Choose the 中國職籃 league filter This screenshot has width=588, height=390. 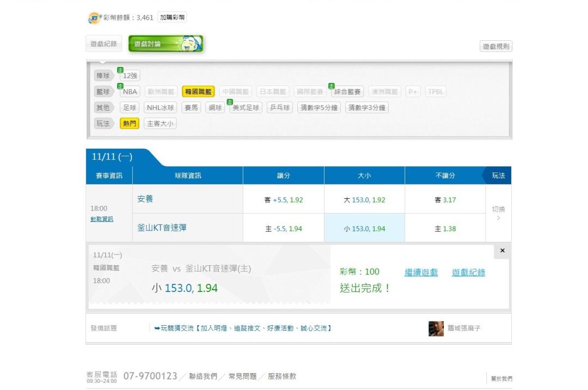[x=236, y=92]
